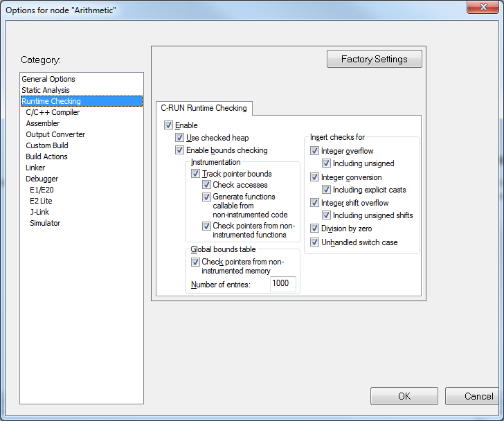
Task: Choose Linker from the category list
Action: [x=35, y=168]
